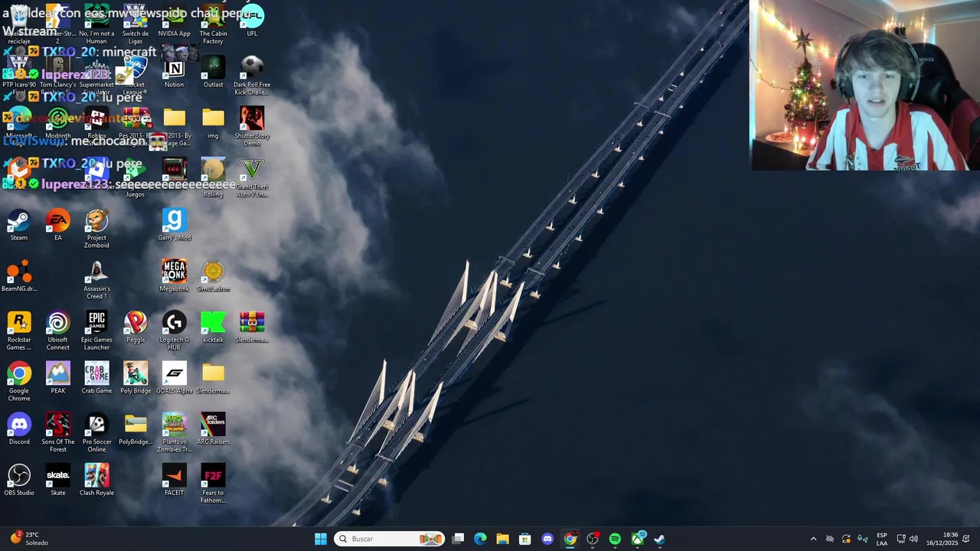This screenshot has width=980, height=551.
Task: Select the Shutter Story Demo icon
Action: [252, 127]
